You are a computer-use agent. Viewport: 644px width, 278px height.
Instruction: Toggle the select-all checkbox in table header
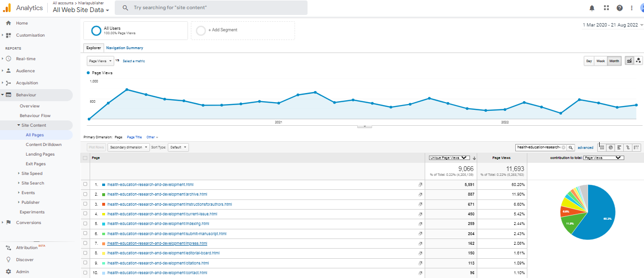[85, 158]
